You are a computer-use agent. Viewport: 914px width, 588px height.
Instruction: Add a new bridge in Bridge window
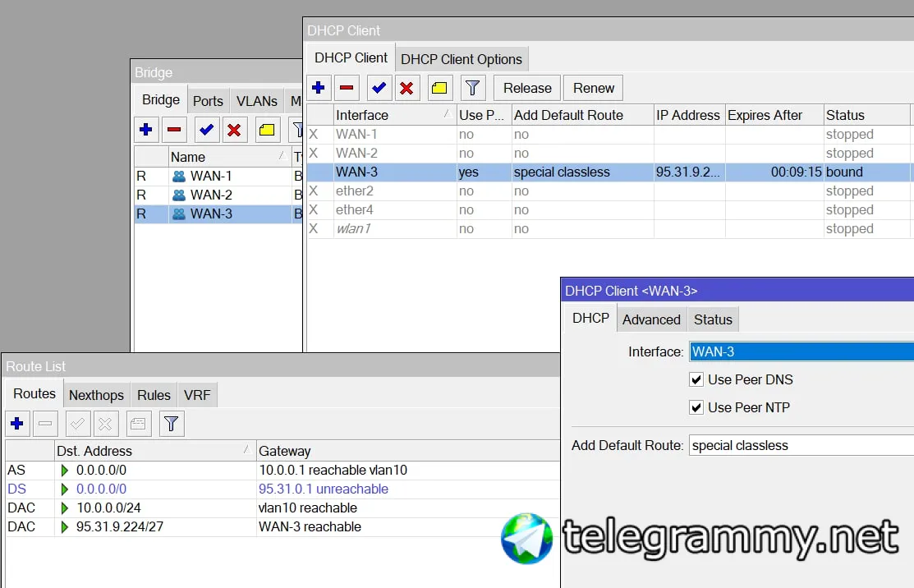pyautogui.click(x=145, y=130)
